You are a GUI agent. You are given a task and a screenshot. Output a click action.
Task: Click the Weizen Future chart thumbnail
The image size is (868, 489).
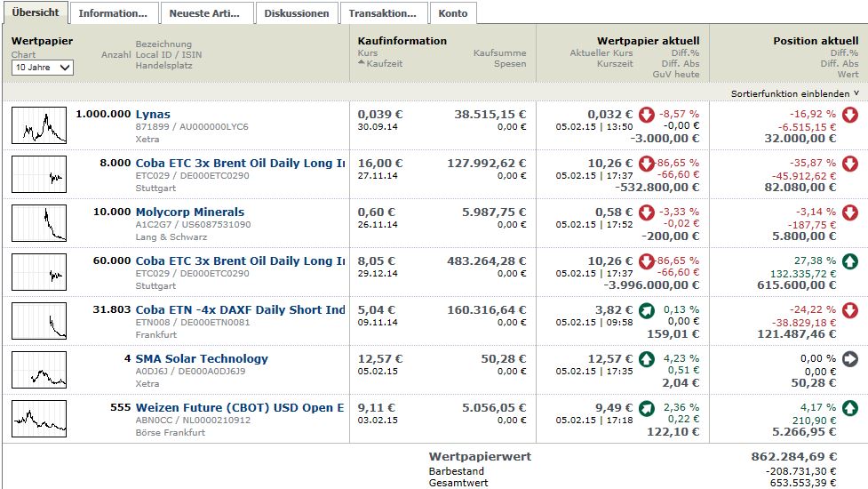click(x=39, y=419)
